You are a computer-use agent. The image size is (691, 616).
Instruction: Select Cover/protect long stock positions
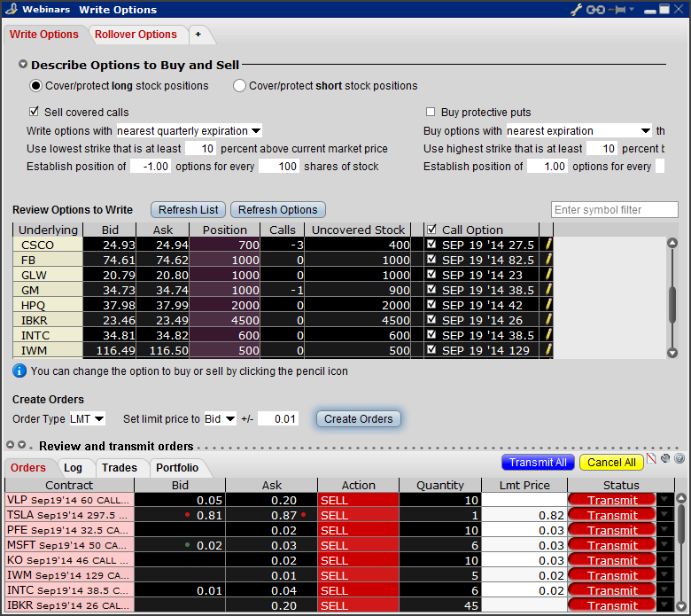35,86
